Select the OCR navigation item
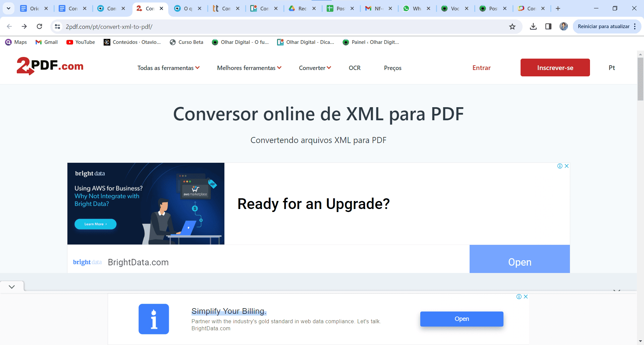644x345 pixels. 355,68
